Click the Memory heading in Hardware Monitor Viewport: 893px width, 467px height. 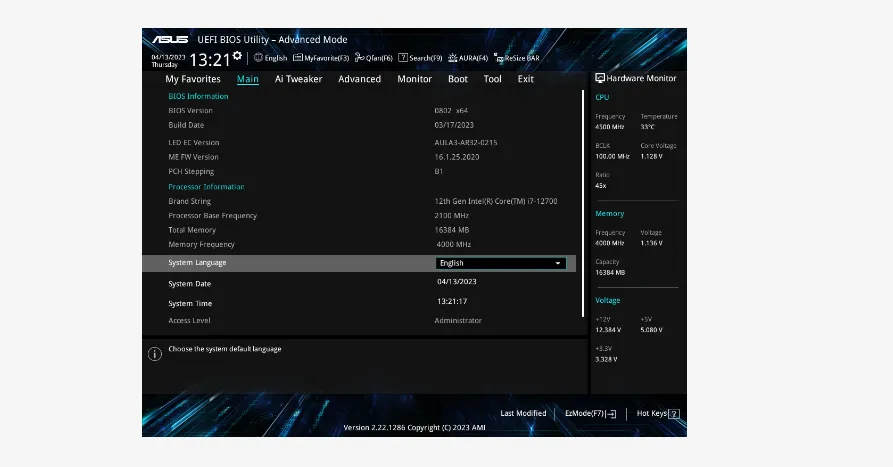pyautogui.click(x=609, y=214)
